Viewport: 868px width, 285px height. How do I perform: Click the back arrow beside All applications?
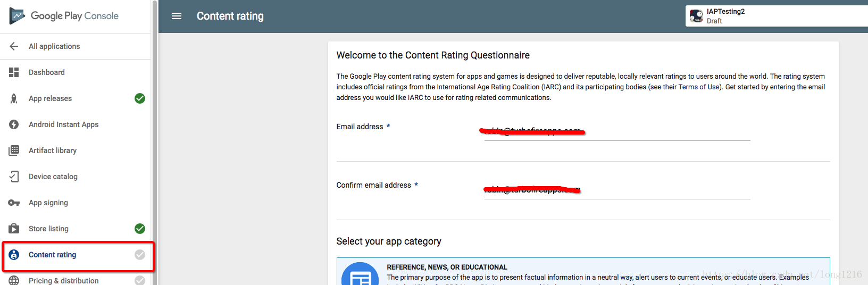click(x=14, y=46)
